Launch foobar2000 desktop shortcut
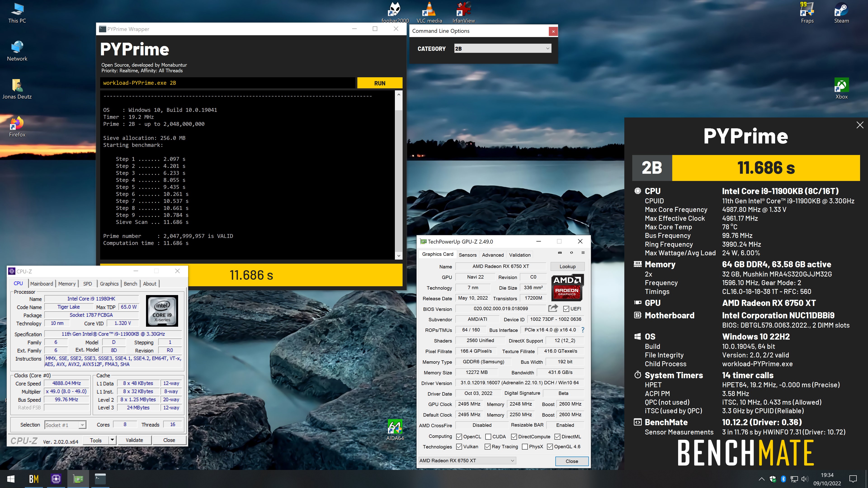 pos(395,13)
